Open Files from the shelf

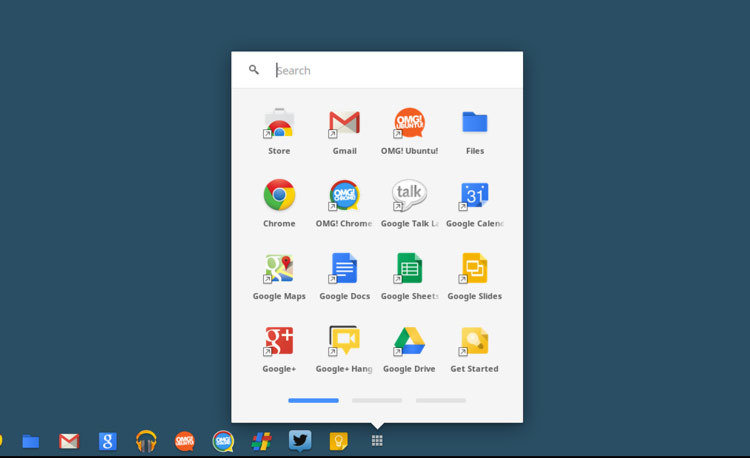coord(31,441)
